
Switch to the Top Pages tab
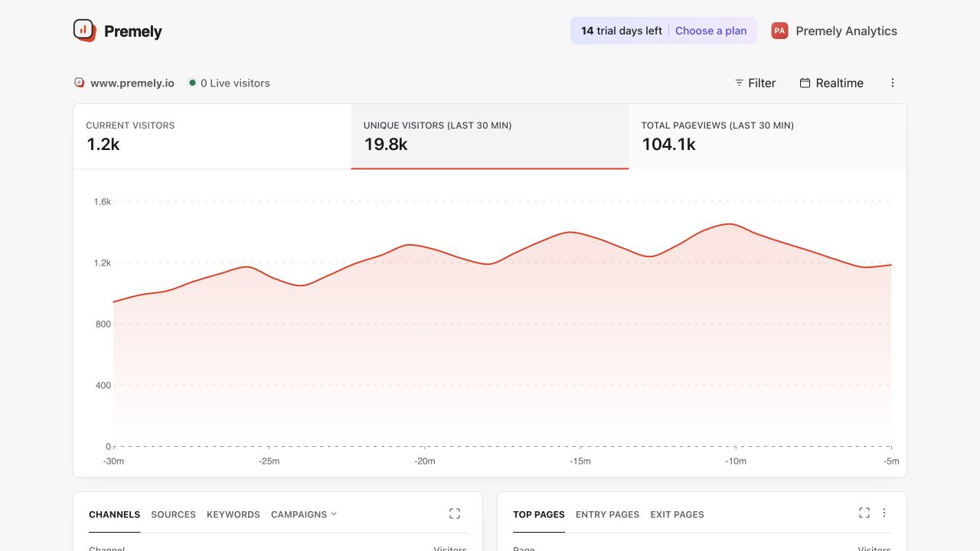coord(539,514)
